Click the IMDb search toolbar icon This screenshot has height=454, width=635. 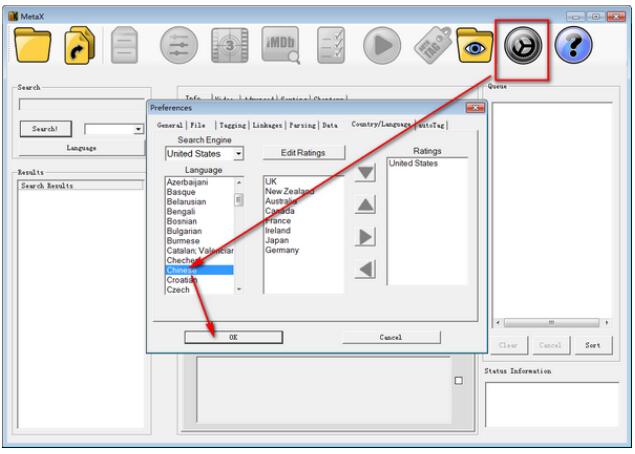pyautogui.click(x=281, y=45)
